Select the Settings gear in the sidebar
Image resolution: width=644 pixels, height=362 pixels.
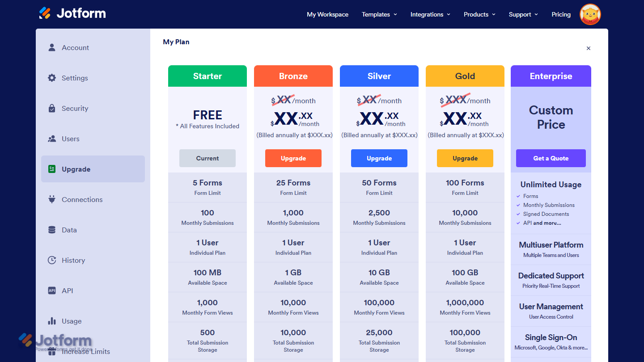[x=53, y=78]
